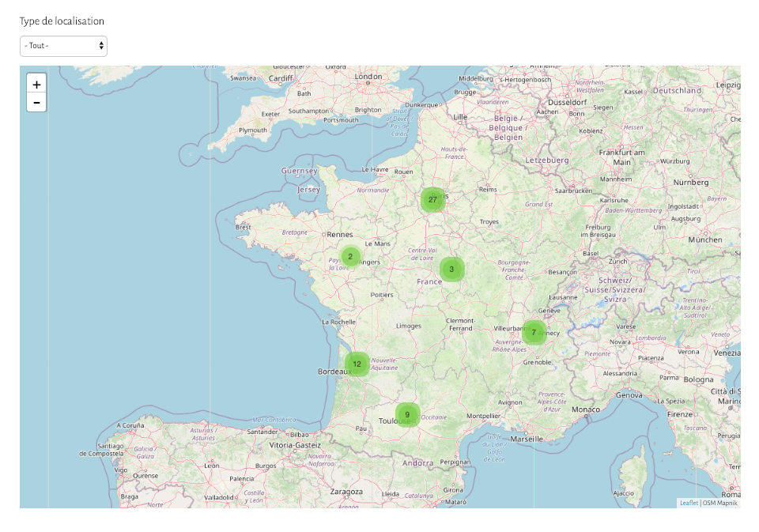Click on London on the map
759x532 pixels.
368,77
